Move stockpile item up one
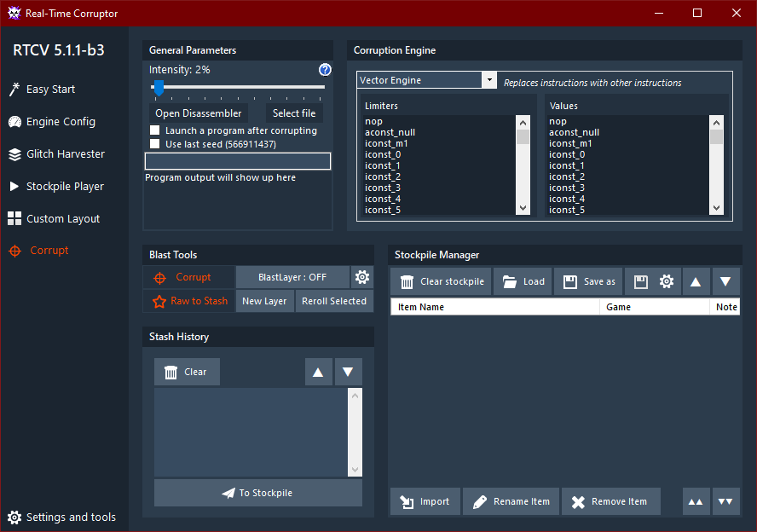 point(696,281)
